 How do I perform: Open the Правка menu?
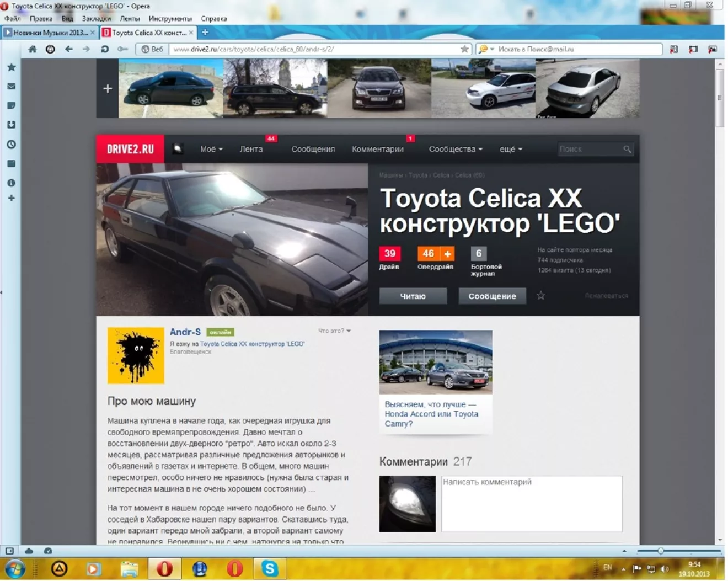point(41,19)
